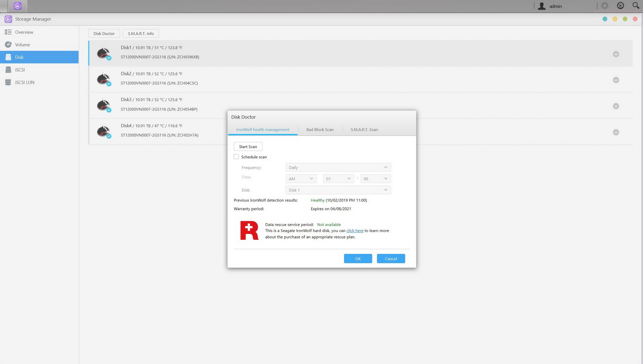Click the search magnifier icon
The image size is (643, 364).
tap(636, 5)
